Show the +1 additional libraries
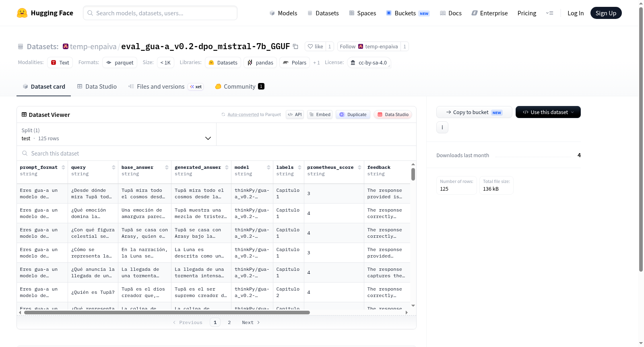Viewport: 644px width, 347px height. coord(316,62)
